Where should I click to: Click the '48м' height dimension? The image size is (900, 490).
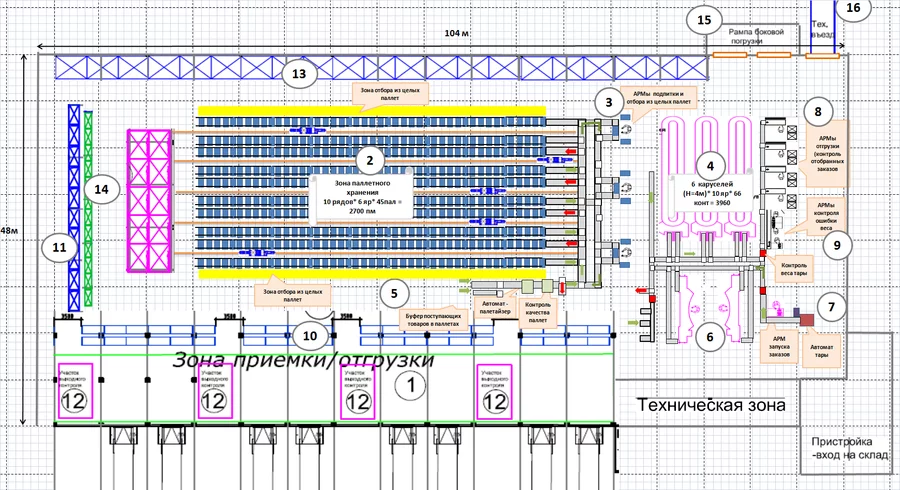coord(9,230)
